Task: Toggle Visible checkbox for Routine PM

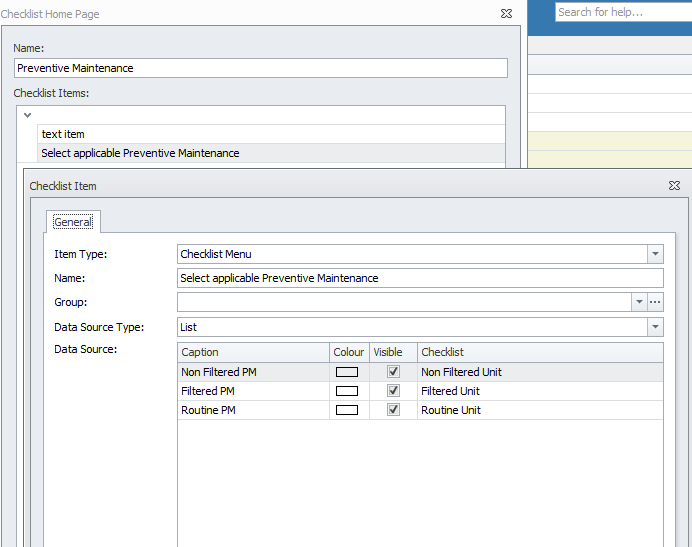Action: [393, 410]
